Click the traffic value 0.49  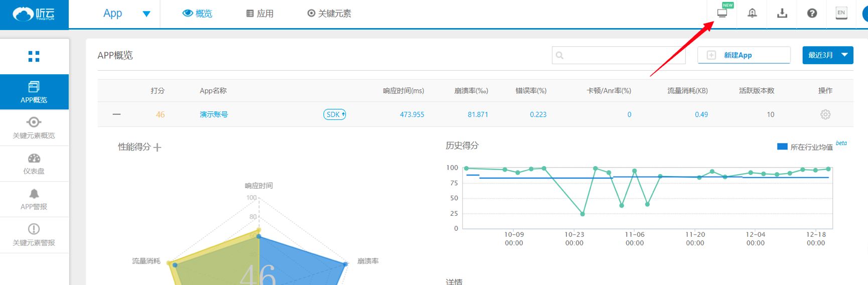point(701,114)
